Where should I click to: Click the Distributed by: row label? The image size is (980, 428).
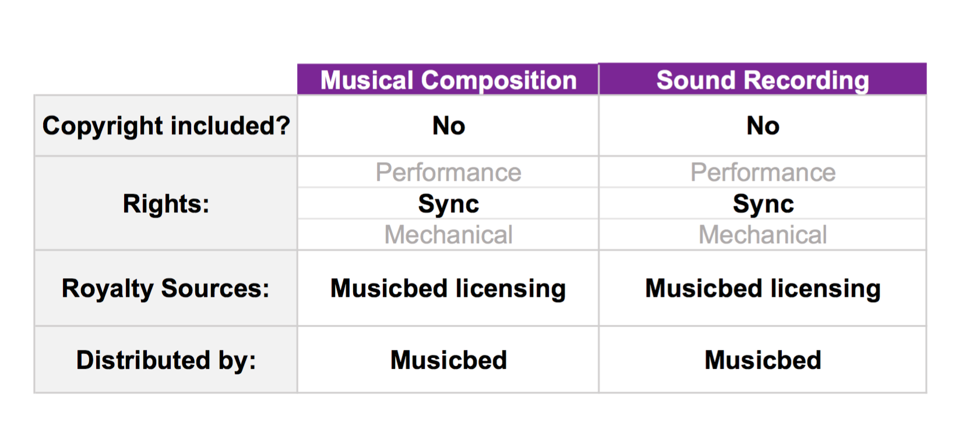pos(166,360)
